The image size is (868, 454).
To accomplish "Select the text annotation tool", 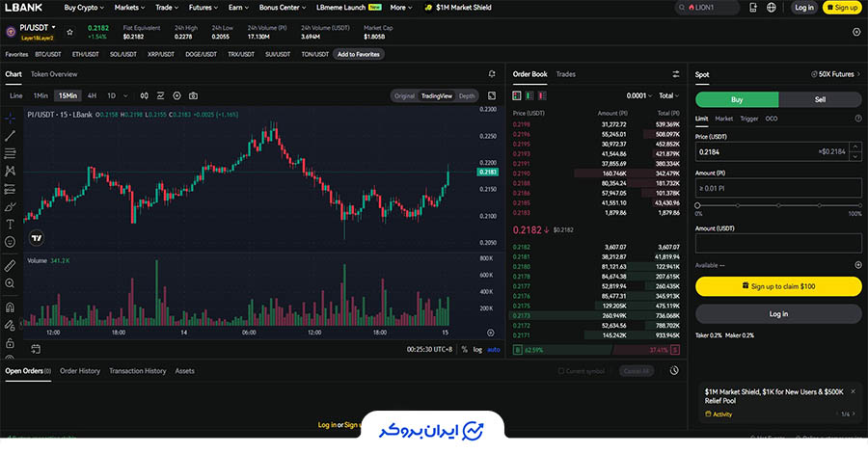I will coord(10,224).
